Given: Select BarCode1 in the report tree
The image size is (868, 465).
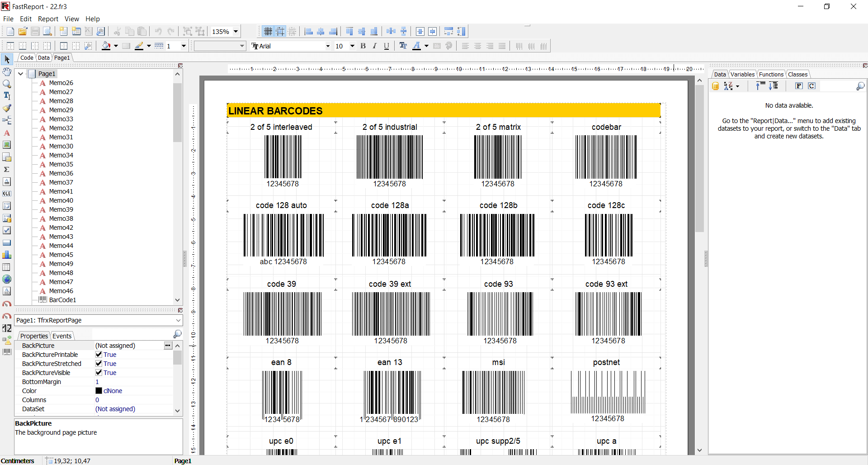Looking at the screenshot, I should pos(61,300).
